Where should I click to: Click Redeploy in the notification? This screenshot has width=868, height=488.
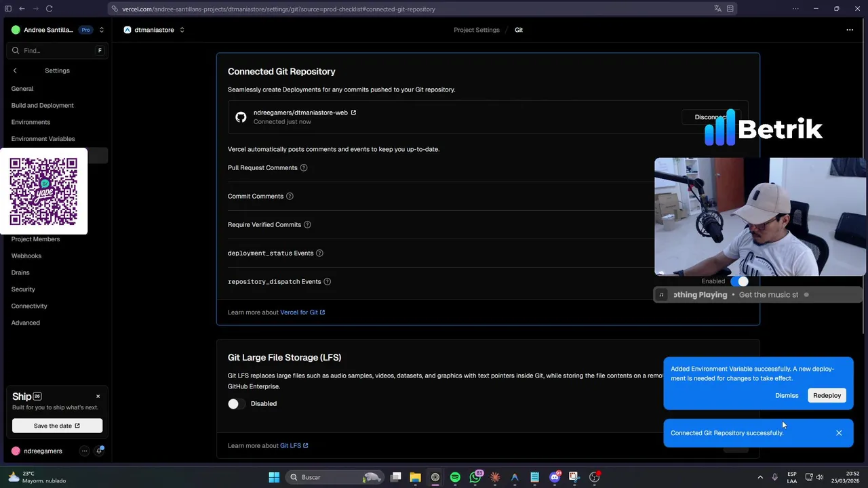(x=827, y=396)
